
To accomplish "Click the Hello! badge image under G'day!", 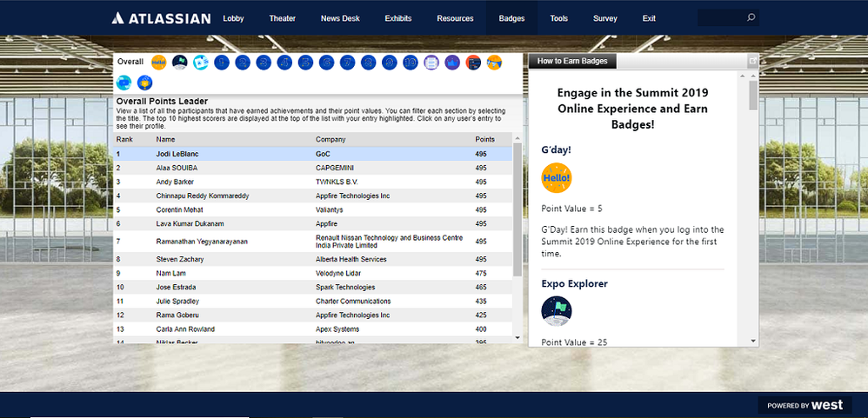I will click(x=557, y=178).
